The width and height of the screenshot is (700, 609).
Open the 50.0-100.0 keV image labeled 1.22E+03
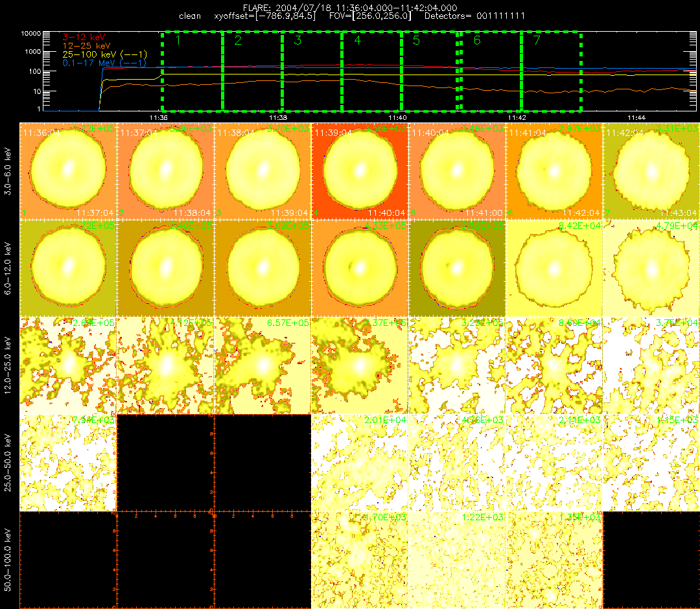pos(457,560)
